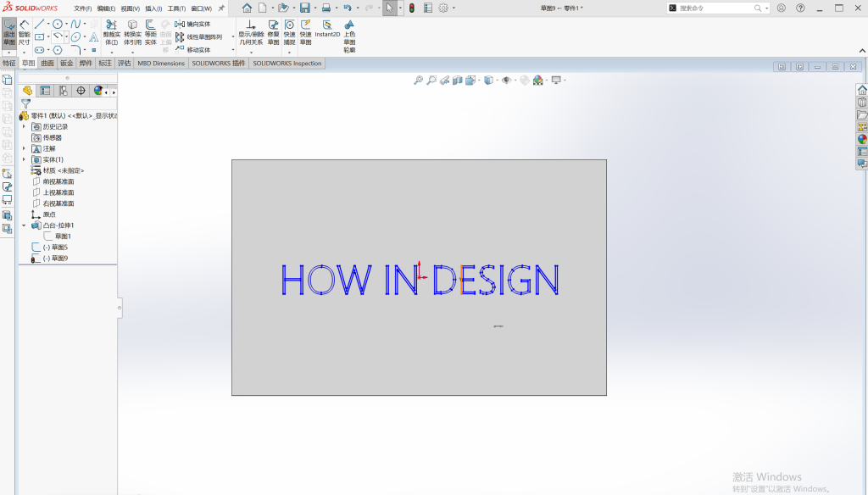Click the Exit Sketch (退出草图) button

pos(8,34)
